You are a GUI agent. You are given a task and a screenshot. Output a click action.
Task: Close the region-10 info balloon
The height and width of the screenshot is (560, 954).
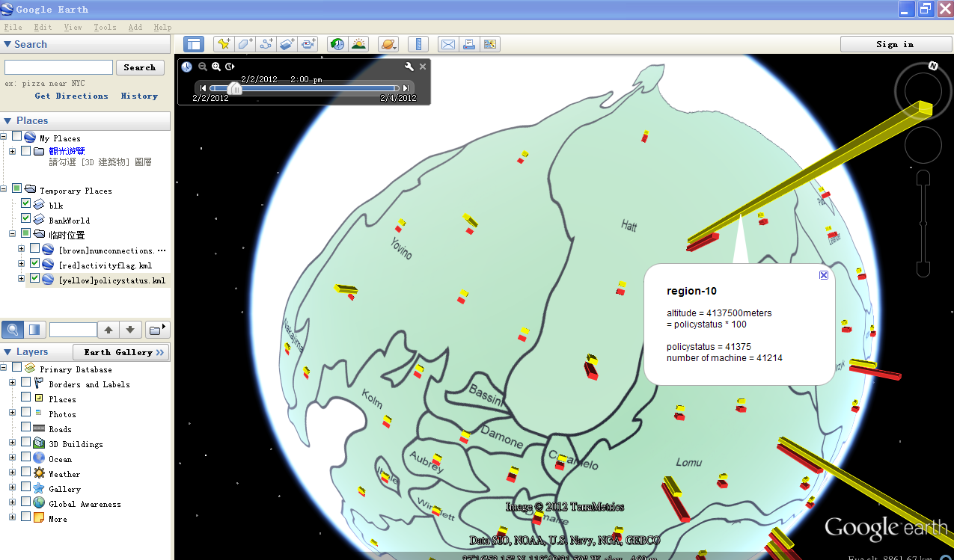coord(824,275)
